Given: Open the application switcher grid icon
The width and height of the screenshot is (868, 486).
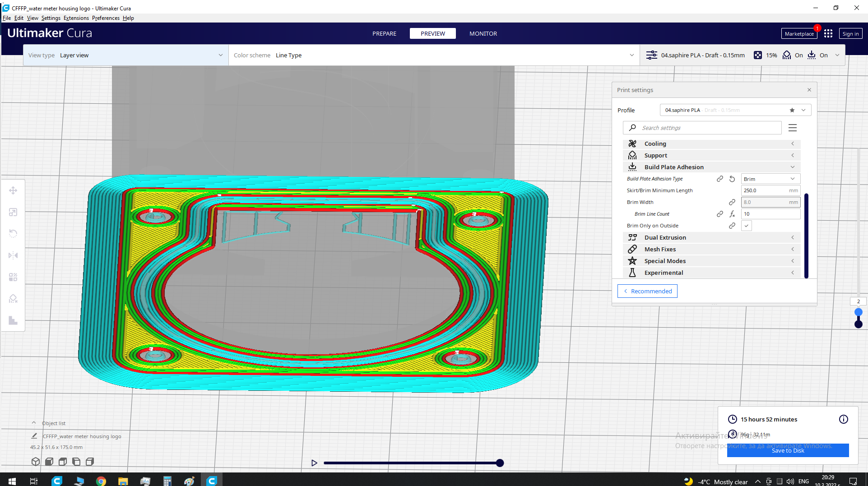Looking at the screenshot, I should click(828, 33).
